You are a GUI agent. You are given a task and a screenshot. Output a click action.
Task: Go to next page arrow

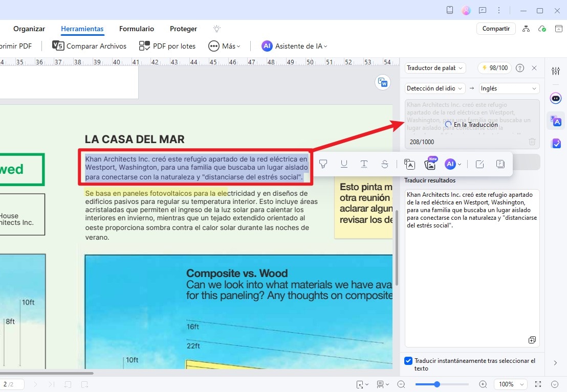[x=35, y=384]
